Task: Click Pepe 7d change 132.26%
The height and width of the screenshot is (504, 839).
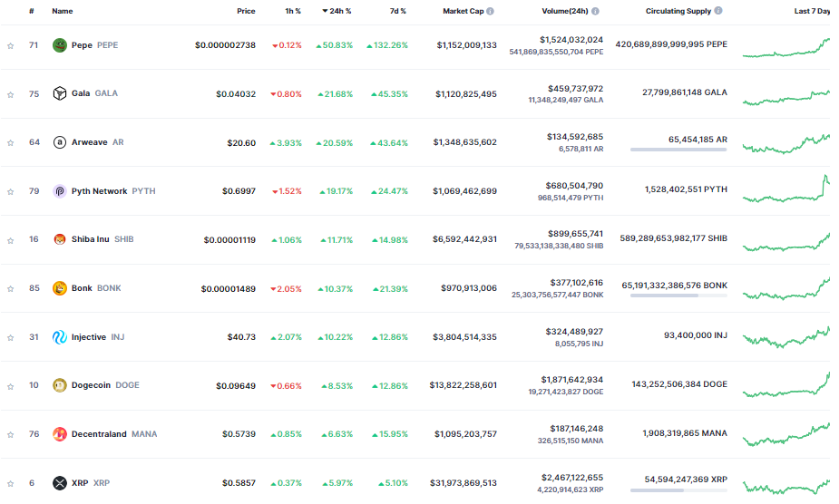Action: point(387,45)
